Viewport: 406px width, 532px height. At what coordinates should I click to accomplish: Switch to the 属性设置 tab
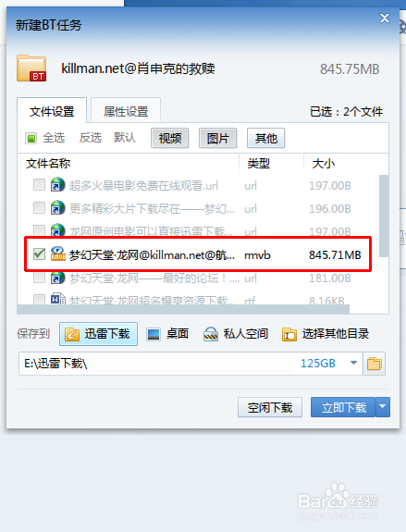click(x=126, y=111)
